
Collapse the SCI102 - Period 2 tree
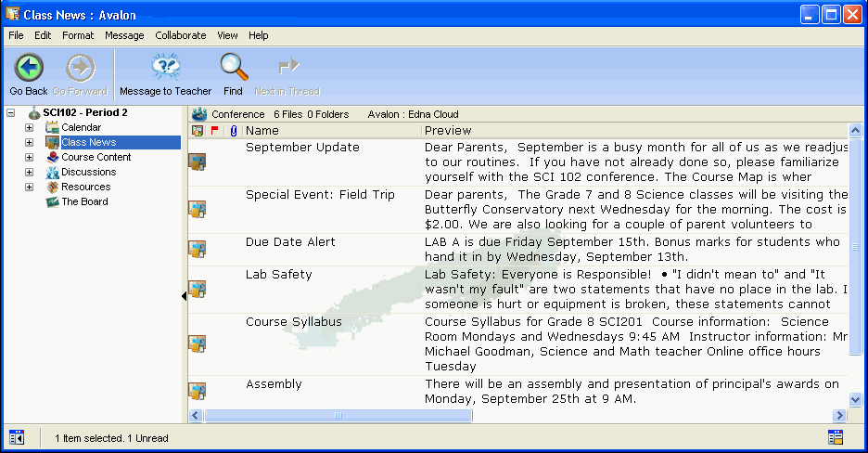pos(11,113)
